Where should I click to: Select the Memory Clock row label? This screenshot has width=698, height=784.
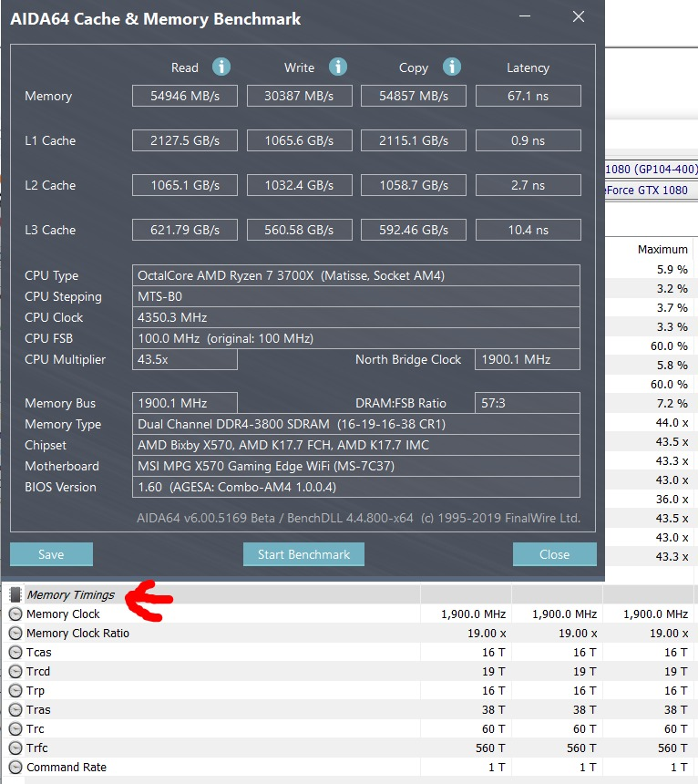63,614
